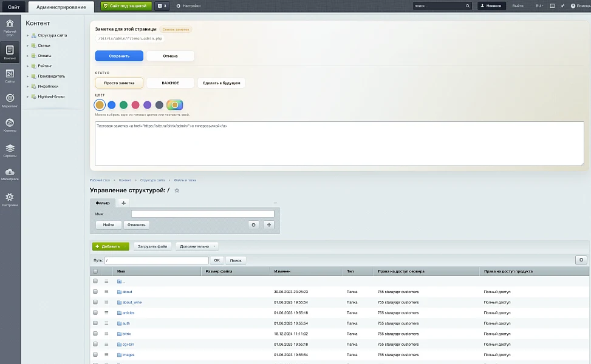Open table settings gear icon

(581, 260)
